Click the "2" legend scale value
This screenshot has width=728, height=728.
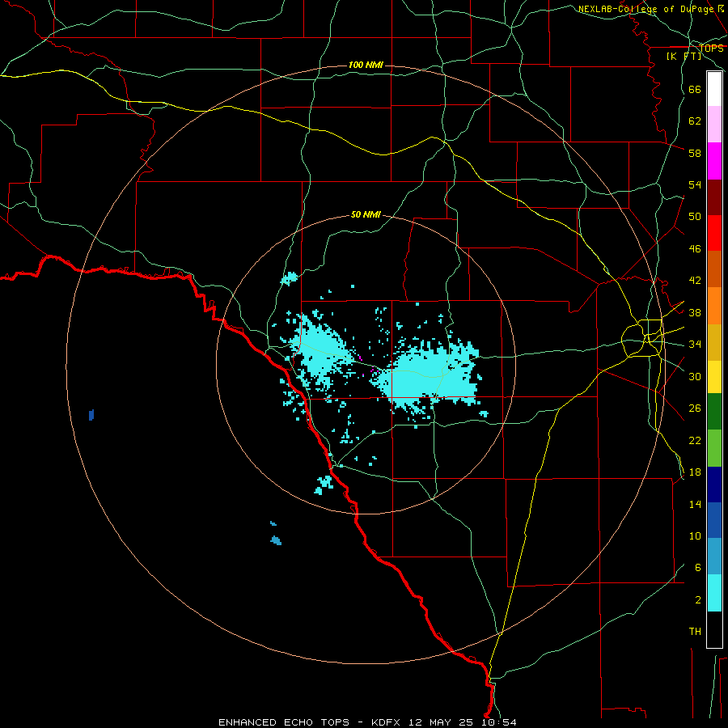tap(698, 600)
